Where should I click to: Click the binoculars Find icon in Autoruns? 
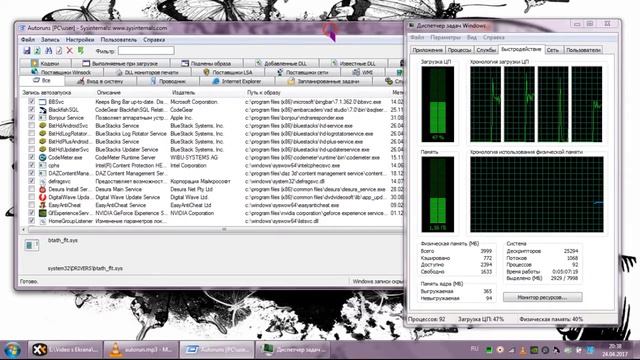click(x=49, y=51)
